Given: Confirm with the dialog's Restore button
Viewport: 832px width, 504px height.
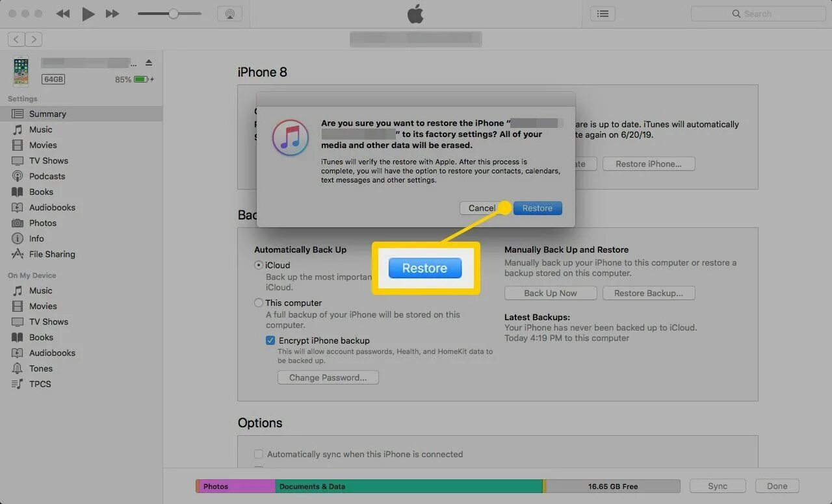Looking at the screenshot, I should point(538,208).
